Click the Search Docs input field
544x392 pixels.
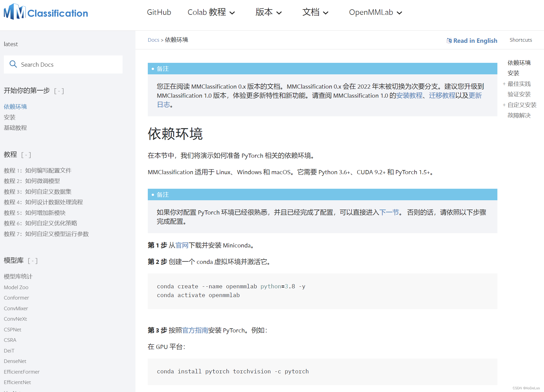(63, 64)
